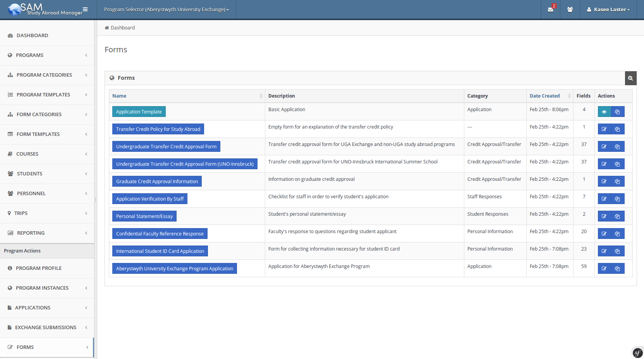Open Kasee Laster user menu
The image size is (644, 359).
click(x=608, y=9)
